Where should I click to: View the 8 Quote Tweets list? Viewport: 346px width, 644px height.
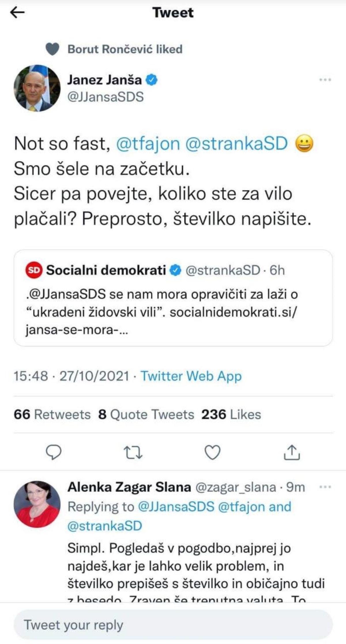click(146, 414)
